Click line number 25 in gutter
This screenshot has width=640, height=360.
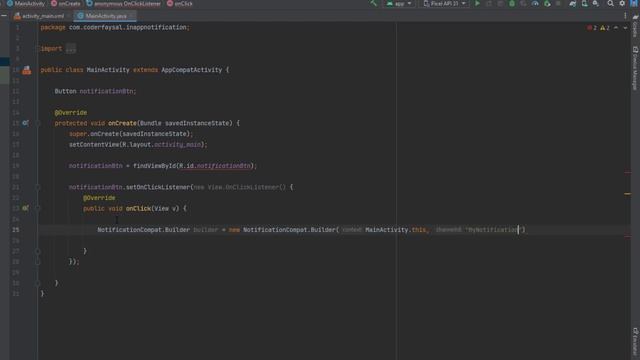click(16, 230)
